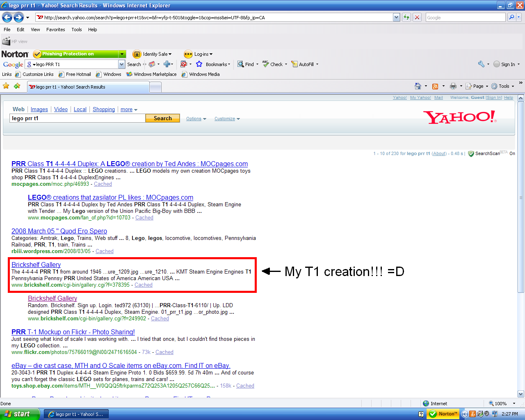The height and width of the screenshot is (420, 525).
Task: Click the orange RSS feeds icon
Action: pyautogui.click(x=435, y=86)
